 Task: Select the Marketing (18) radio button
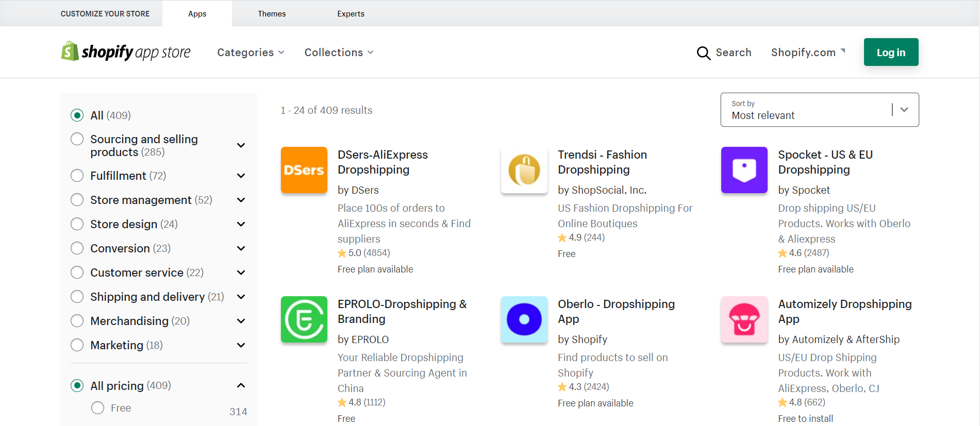77,345
